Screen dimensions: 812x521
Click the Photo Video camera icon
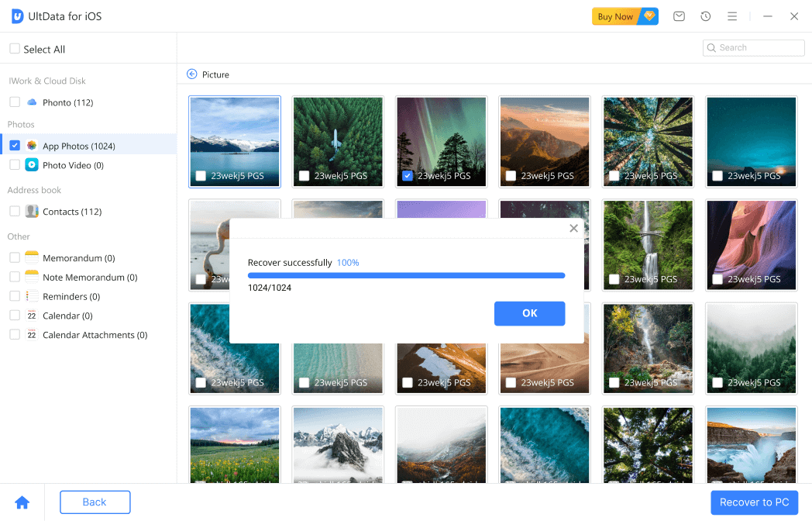(x=31, y=164)
